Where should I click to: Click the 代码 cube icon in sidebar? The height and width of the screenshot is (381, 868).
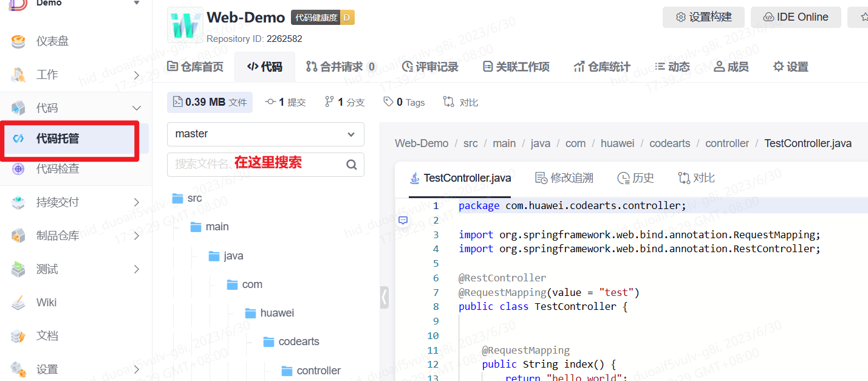(x=19, y=108)
